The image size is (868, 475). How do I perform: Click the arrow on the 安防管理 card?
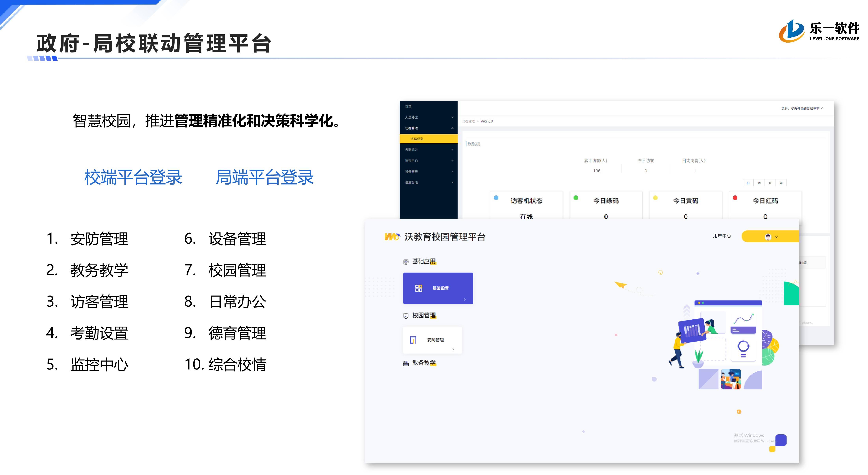point(453,349)
